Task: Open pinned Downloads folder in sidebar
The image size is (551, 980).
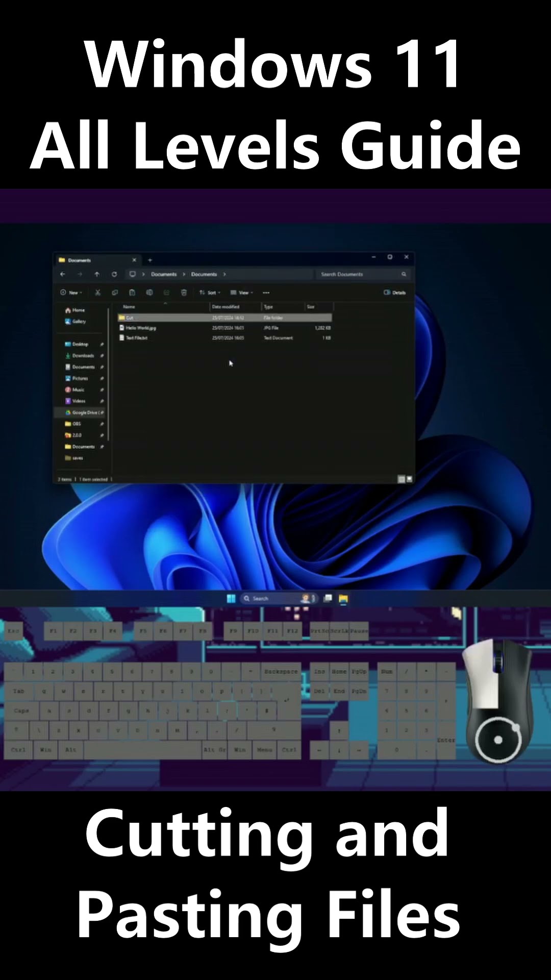Action: click(80, 355)
